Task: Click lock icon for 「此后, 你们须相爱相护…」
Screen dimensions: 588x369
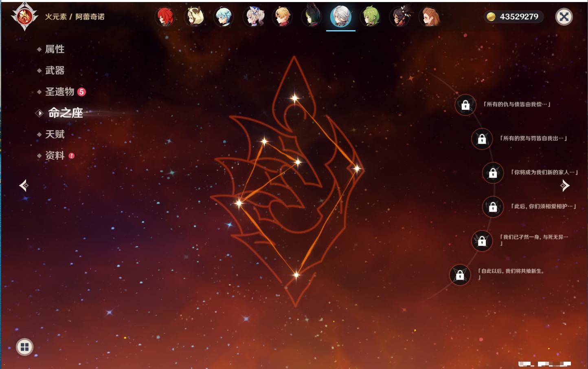Action: coord(493,207)
